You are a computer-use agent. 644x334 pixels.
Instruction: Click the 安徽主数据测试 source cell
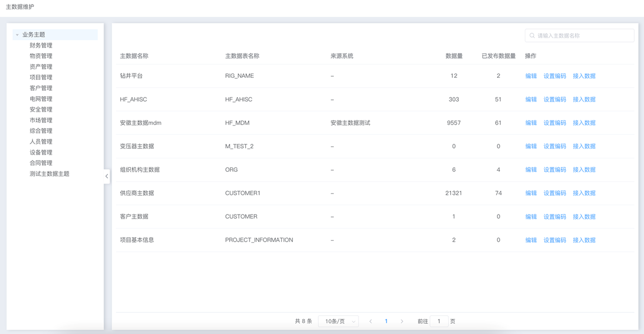[350, 122]
